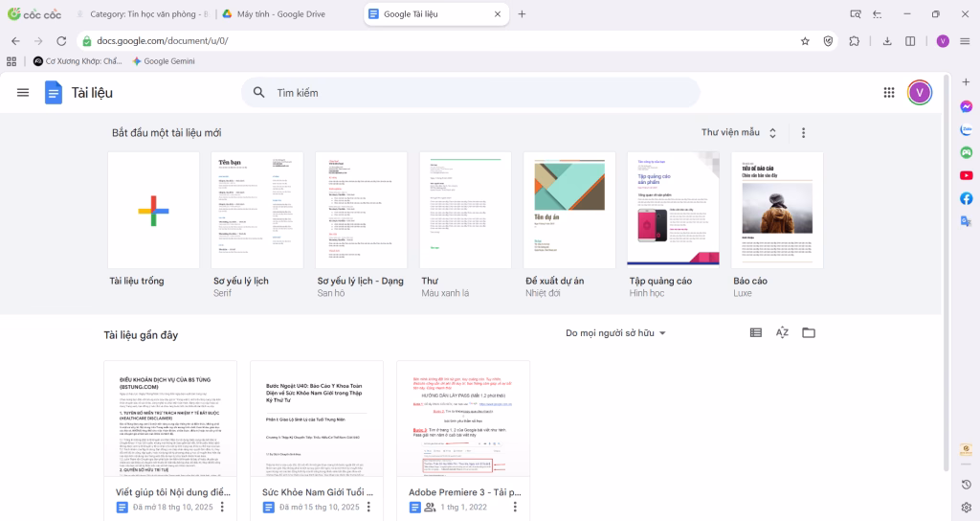980x521 pixels.
Task: Choose the Đề xuất dự án template
Action: point(569,210)
